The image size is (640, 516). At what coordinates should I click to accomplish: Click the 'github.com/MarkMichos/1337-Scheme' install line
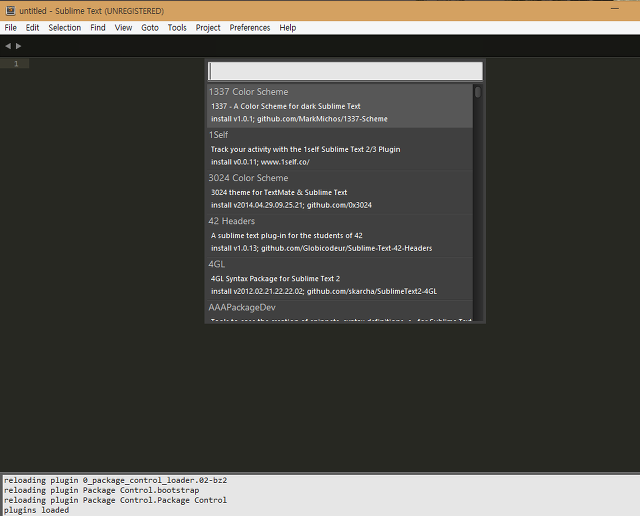[299, 119]
